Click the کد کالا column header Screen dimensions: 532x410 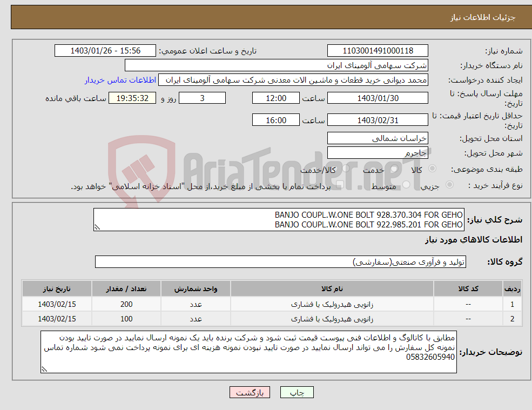468,289
